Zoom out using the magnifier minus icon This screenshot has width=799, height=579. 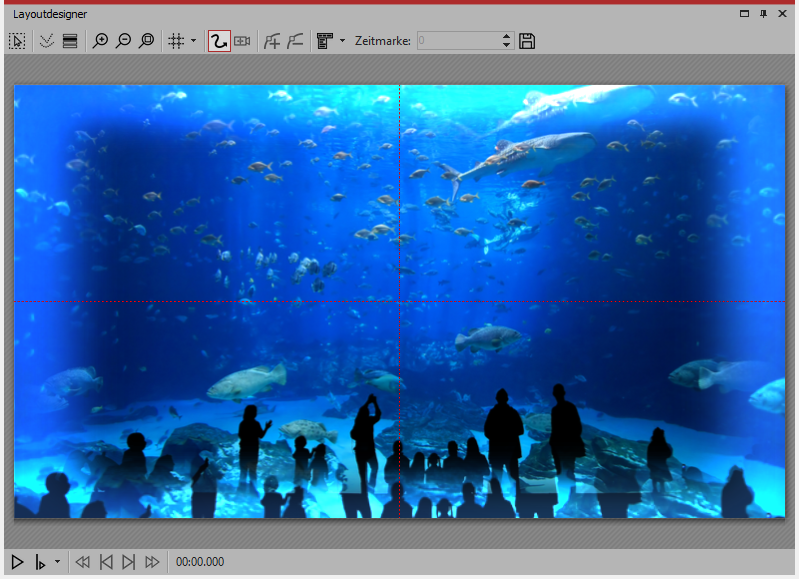click(x=123, y=41)
